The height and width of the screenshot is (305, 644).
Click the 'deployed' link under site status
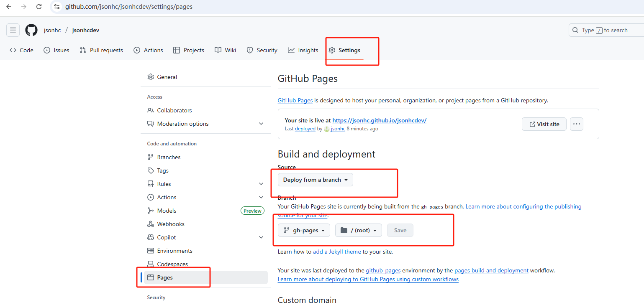click(x=305, y=129)
